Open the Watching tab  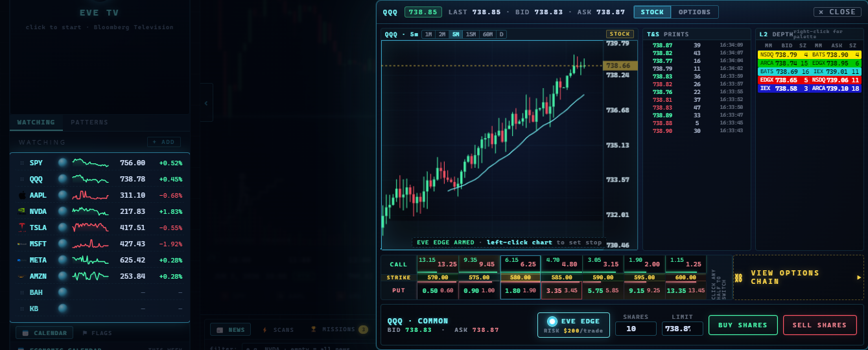point(36,122)
